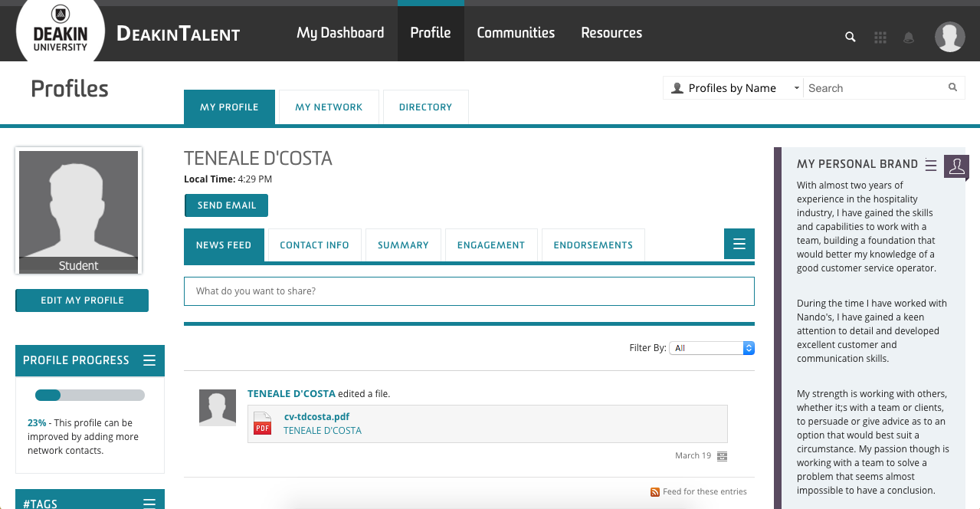Click the purple person icon beside My Personal Brand

pyautogui.click(x=956, y=166)
